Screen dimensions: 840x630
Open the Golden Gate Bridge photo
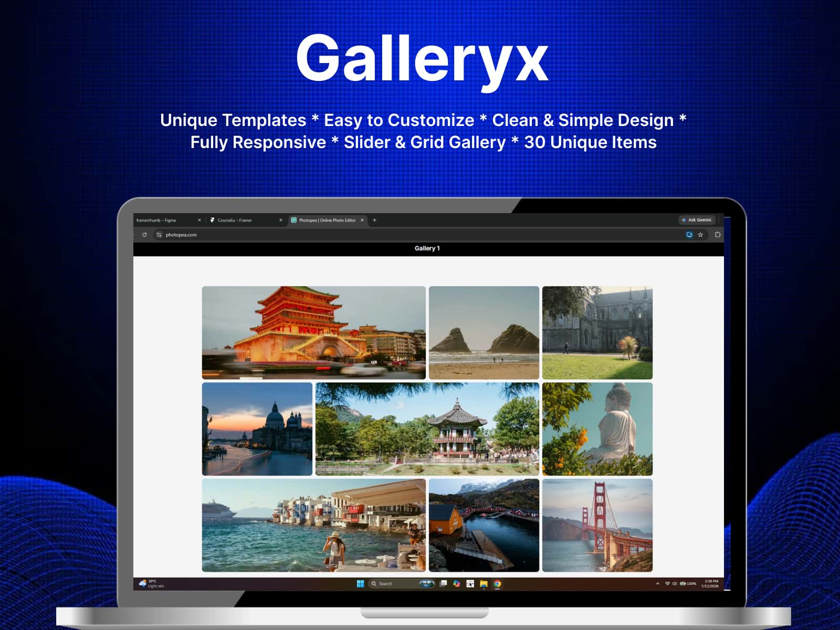coord(597,525)
